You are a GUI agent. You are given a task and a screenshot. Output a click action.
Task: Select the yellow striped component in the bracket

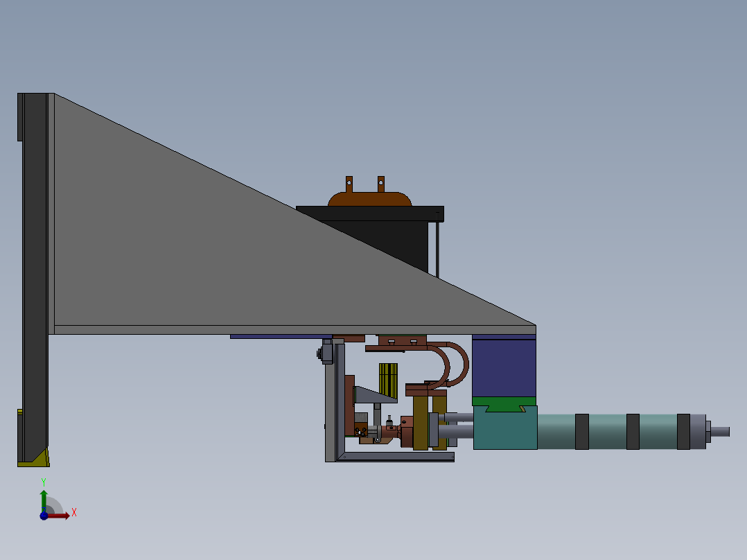[x=388, y=380]
